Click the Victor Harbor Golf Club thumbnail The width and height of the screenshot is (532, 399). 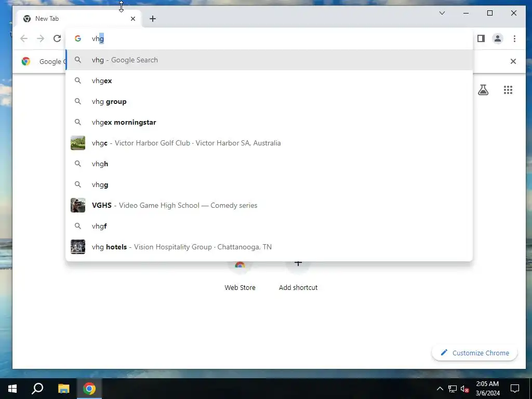coord(78,143)
